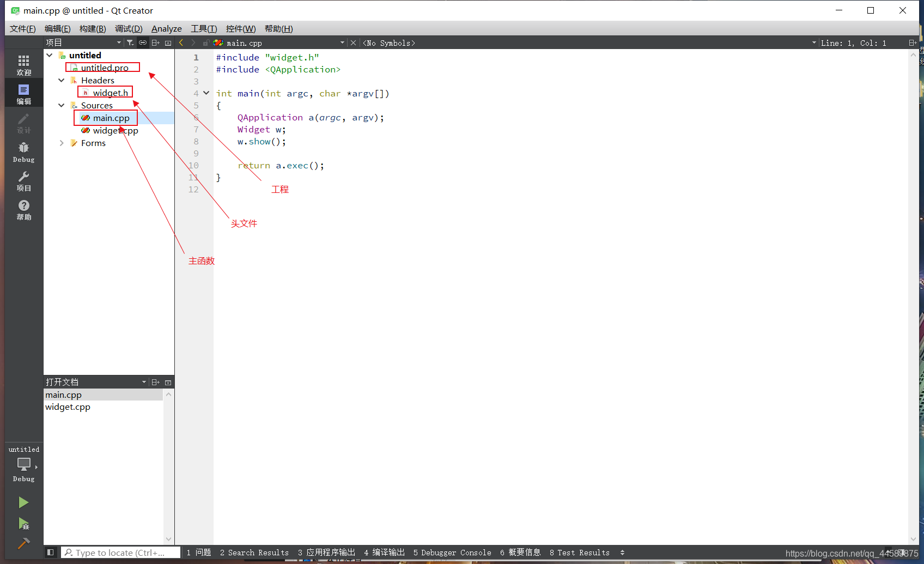Viewport: 924px width, 564px height.
Task: Collapse the untitled project node
Action: 50,55
